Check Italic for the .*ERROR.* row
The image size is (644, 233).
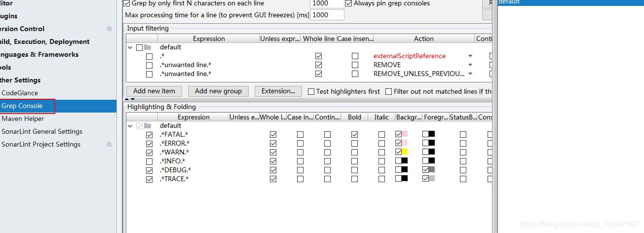coord(381,144)
